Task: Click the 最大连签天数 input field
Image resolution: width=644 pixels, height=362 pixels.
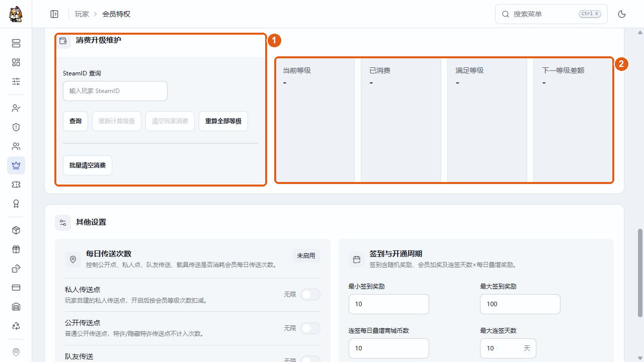Action: point(508,348)
